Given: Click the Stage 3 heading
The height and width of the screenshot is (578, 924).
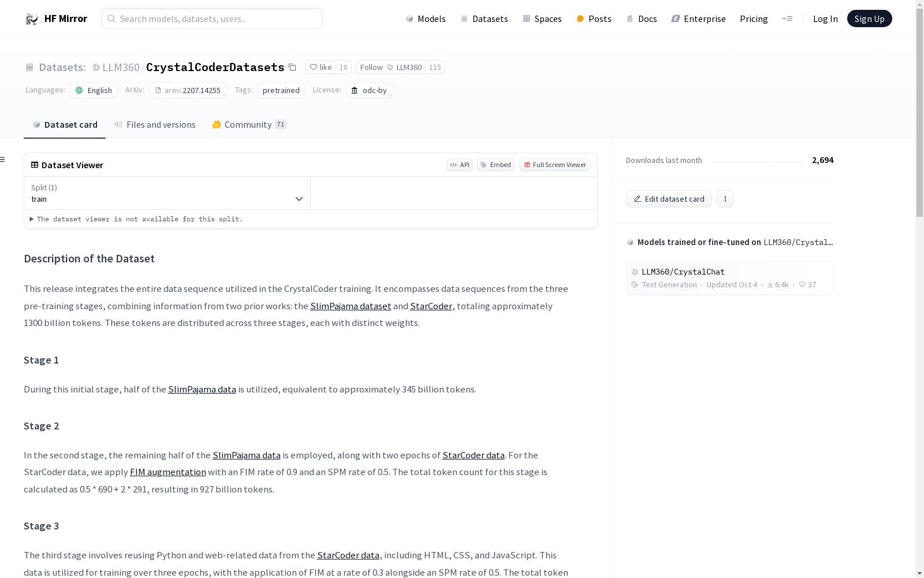Looking at the screenshot, I should [41, 527].
